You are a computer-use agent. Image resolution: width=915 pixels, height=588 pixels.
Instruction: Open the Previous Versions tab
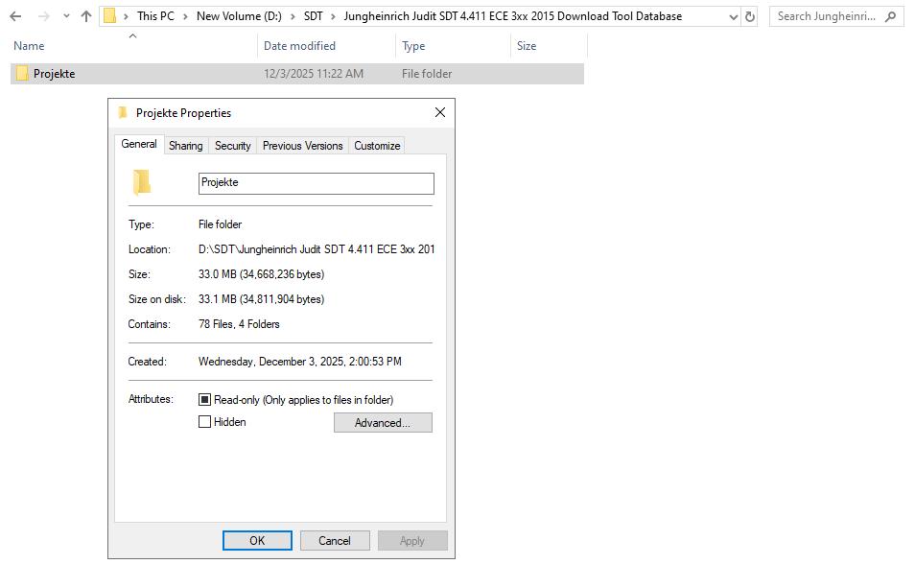pos(302,145)
